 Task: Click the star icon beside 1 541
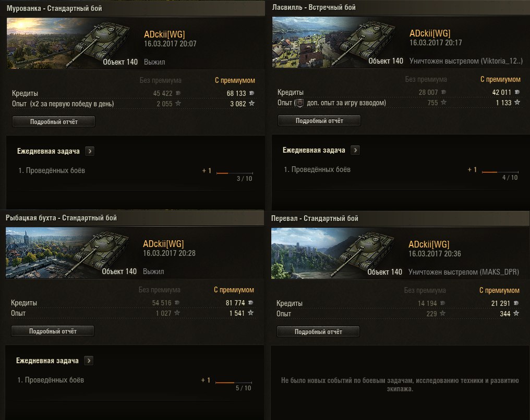pos(251,313)
